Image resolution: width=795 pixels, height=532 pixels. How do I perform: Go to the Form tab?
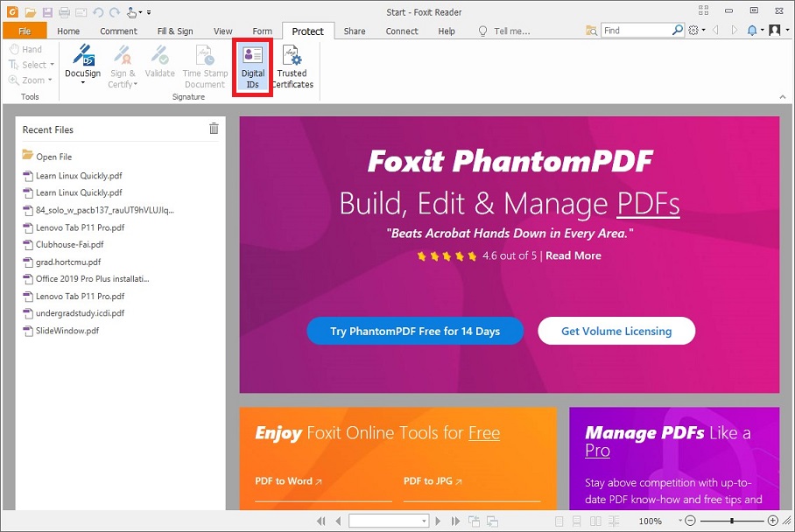(x=262, y=31)
